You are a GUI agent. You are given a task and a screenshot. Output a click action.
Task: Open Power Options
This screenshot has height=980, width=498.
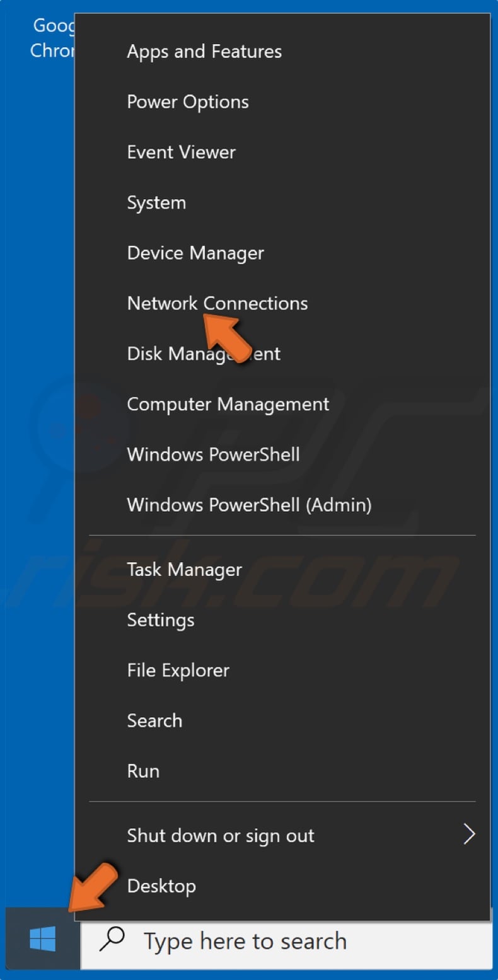tap(187, 102)
